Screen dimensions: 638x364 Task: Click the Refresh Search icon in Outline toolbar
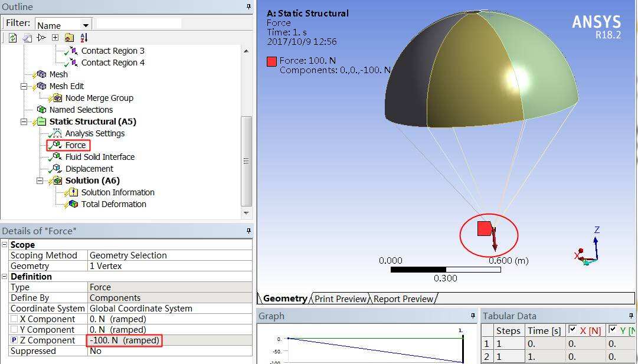(x=12, y=38)
